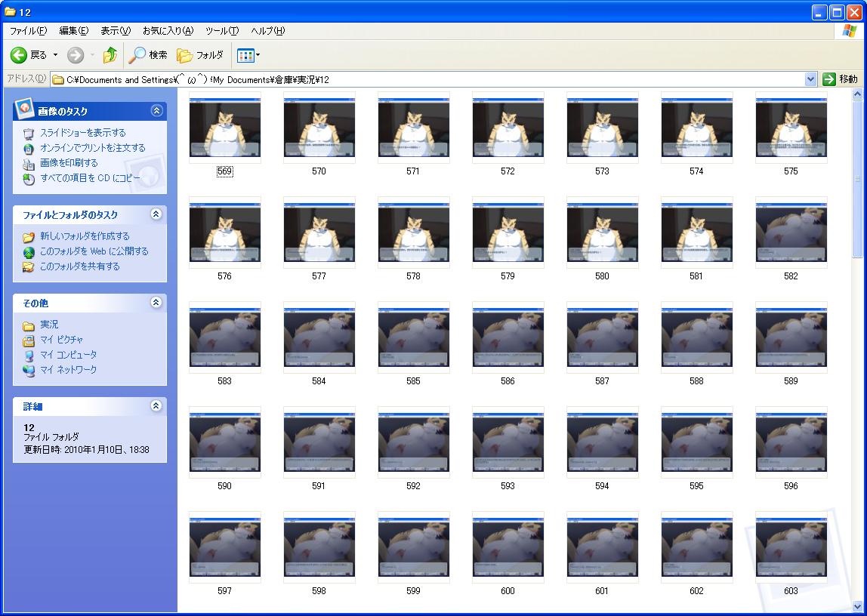Click the folder icon in the title bar
867x616 pixels.
10,11
